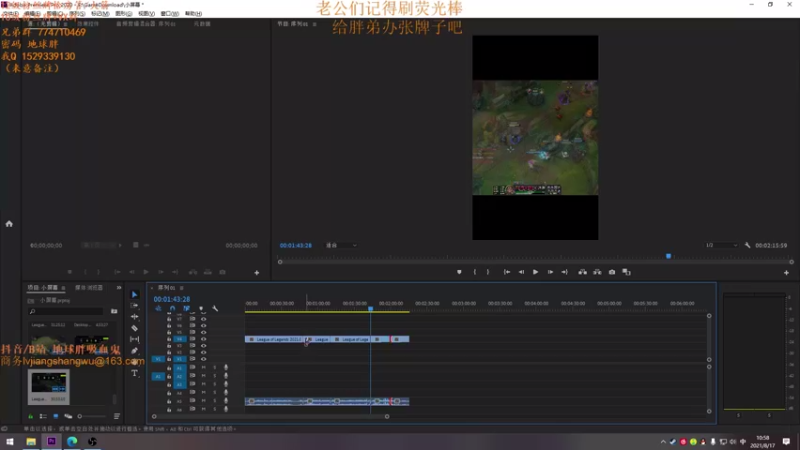Image resolution: width=800 pixels, height=450 pixels.
Task: Toggle timeline Snap magnet
Action: [172, 308]
